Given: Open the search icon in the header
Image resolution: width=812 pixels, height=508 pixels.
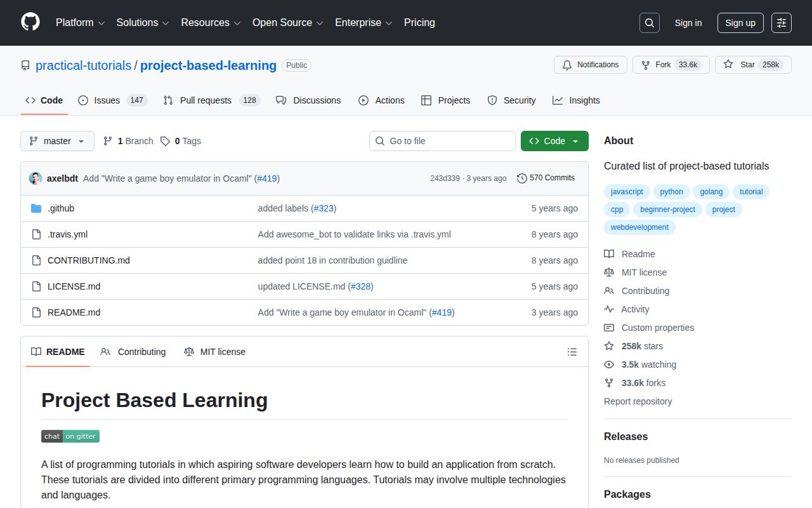Looking at the screenshot, I should (x=649, y=23).
